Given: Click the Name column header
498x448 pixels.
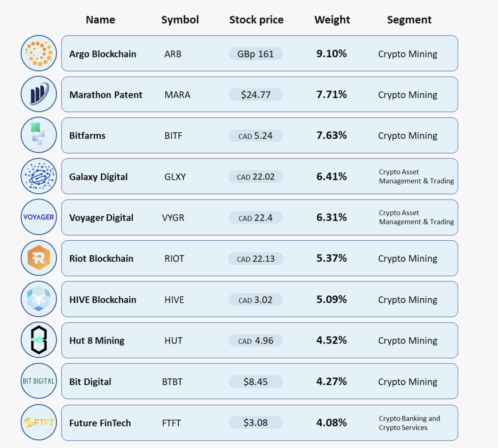Looking at the screenshot, I should pyautogui.click(x=101, y=20).
